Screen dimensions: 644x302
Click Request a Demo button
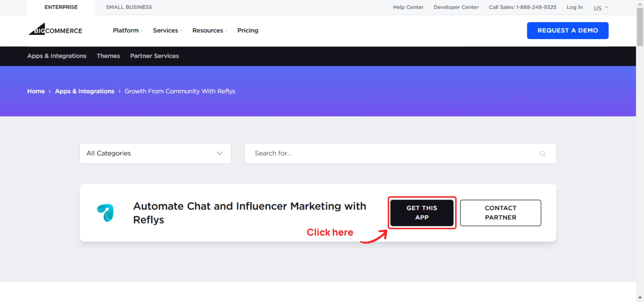tap(568, 30)
